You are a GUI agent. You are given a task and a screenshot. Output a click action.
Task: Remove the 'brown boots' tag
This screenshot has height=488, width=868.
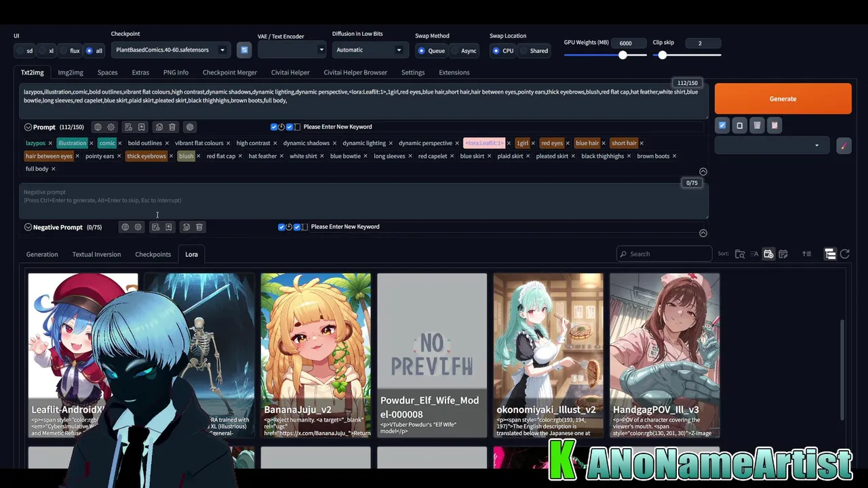coord(674,156)
